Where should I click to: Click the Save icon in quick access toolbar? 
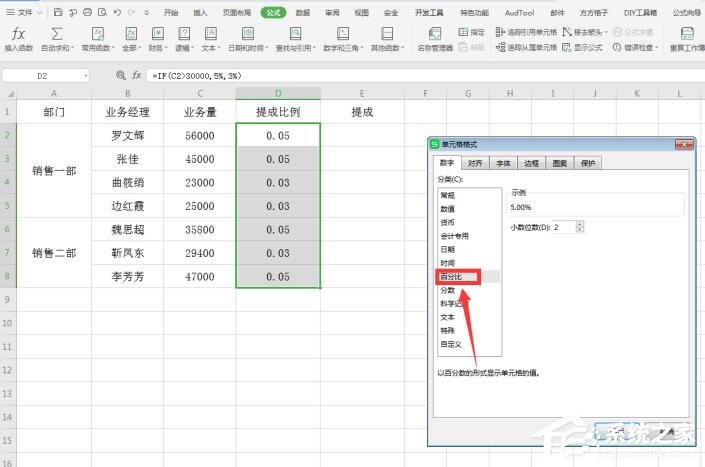[x=58, y=12]
